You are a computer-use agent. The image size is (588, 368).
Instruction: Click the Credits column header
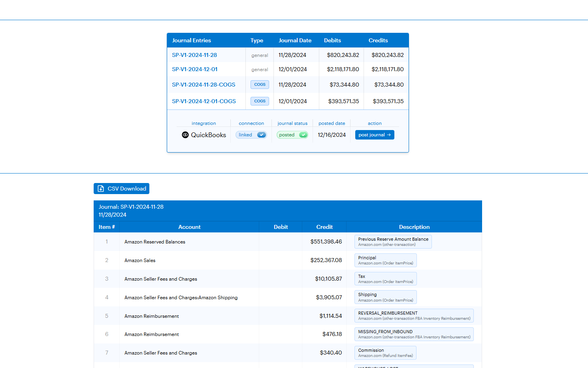tap(378, 40)
